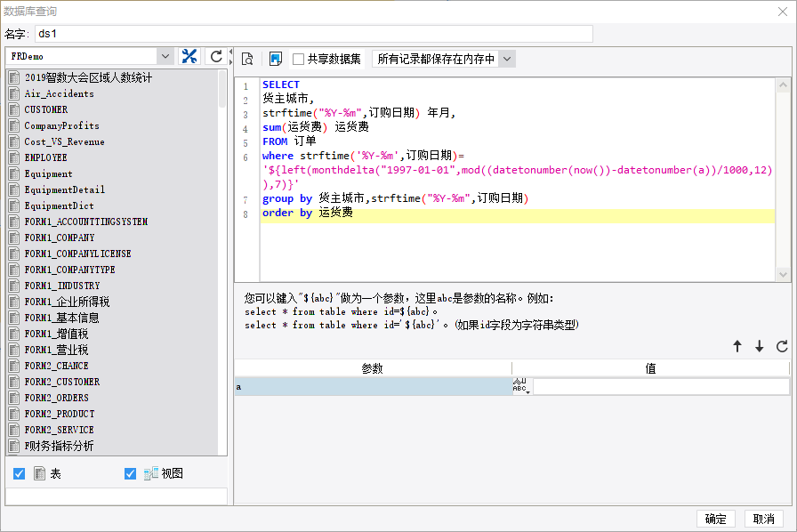Image resolution: width=797 pixels, height=532 pixels.
Task: Click the table list vertical scrollbar thumb
Action: (222, 88)
